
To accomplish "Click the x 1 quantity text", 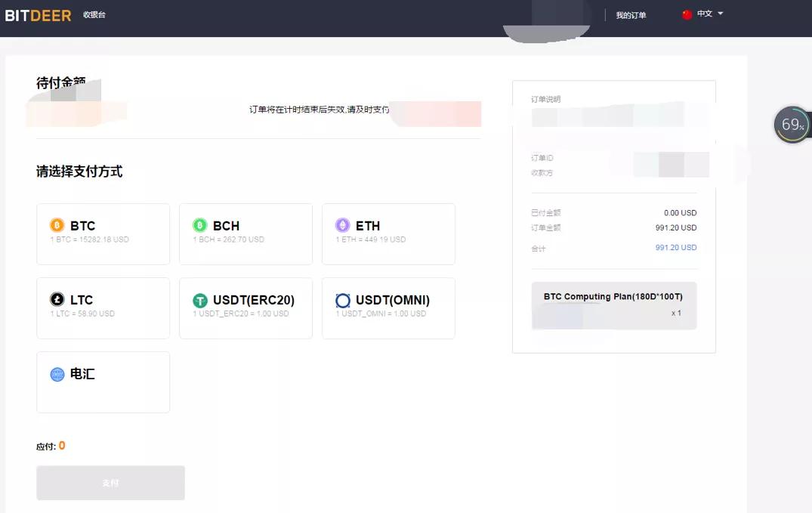I will [676, 313].
